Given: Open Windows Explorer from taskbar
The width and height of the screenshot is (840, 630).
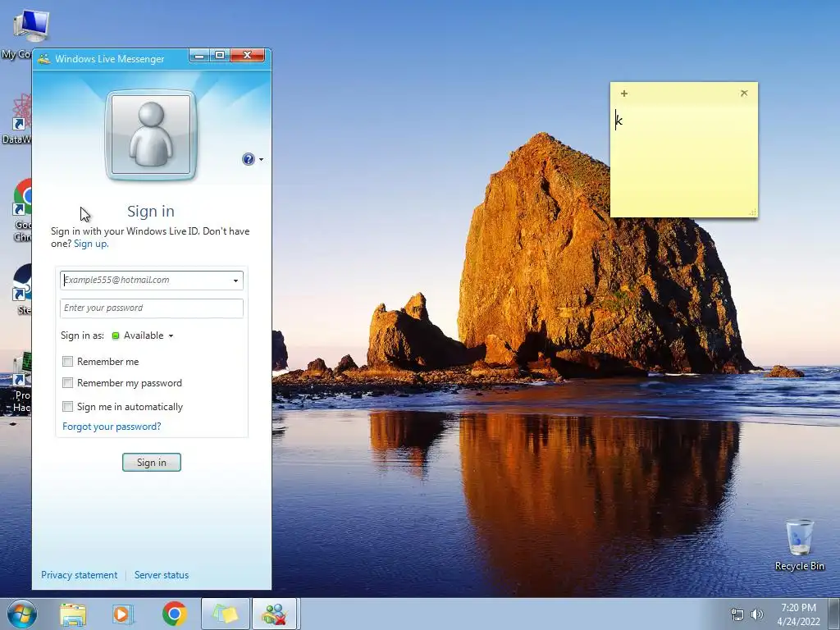Looking at the screenshot, I should 73,614.
